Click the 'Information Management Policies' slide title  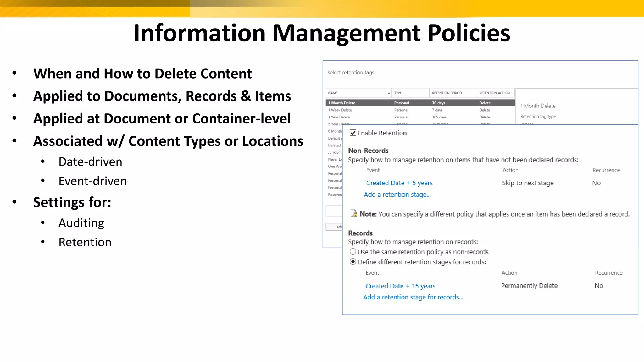tap(322, 33)
